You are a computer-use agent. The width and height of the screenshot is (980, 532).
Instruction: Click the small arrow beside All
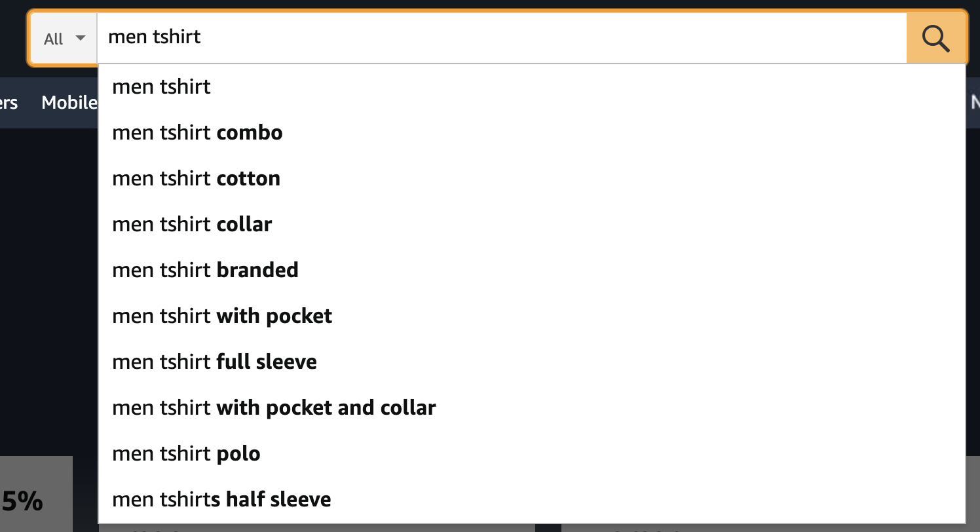point(81,38)
